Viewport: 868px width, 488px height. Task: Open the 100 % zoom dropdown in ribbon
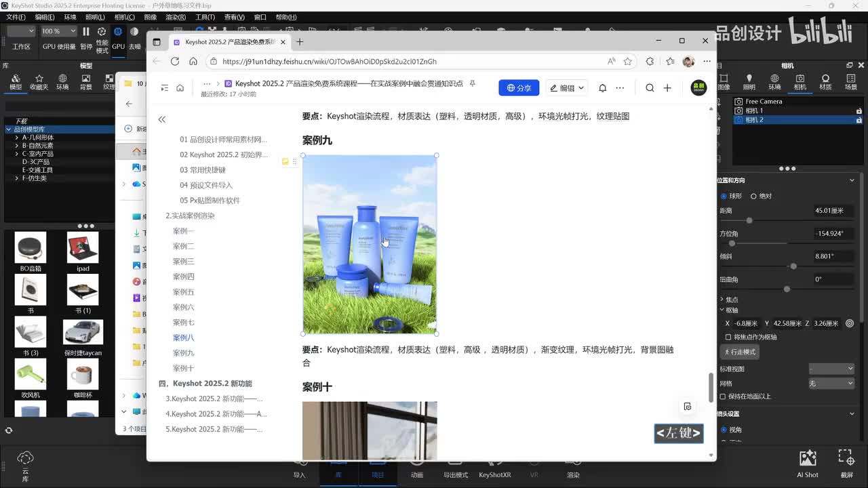click(58, 31)
